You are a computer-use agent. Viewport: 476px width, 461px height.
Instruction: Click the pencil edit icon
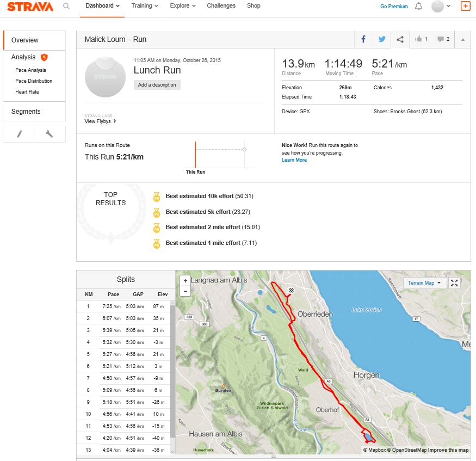pos(18,134)
